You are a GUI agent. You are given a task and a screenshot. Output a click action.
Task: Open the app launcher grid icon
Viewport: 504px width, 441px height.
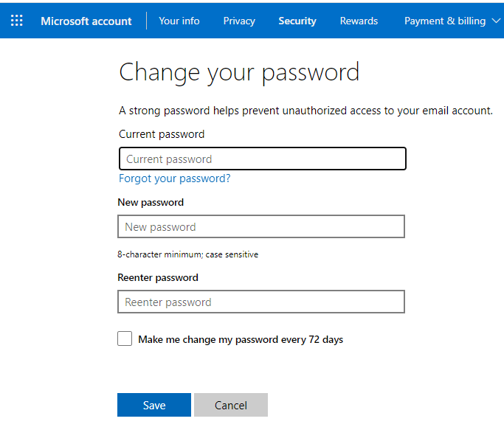pos(17,21)
